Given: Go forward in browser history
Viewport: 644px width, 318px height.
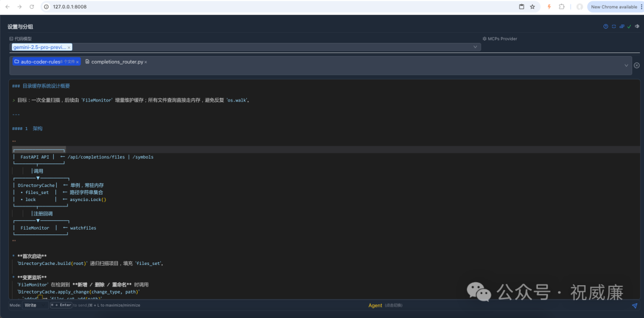Looking at the screenshot, I should [20, 7].
